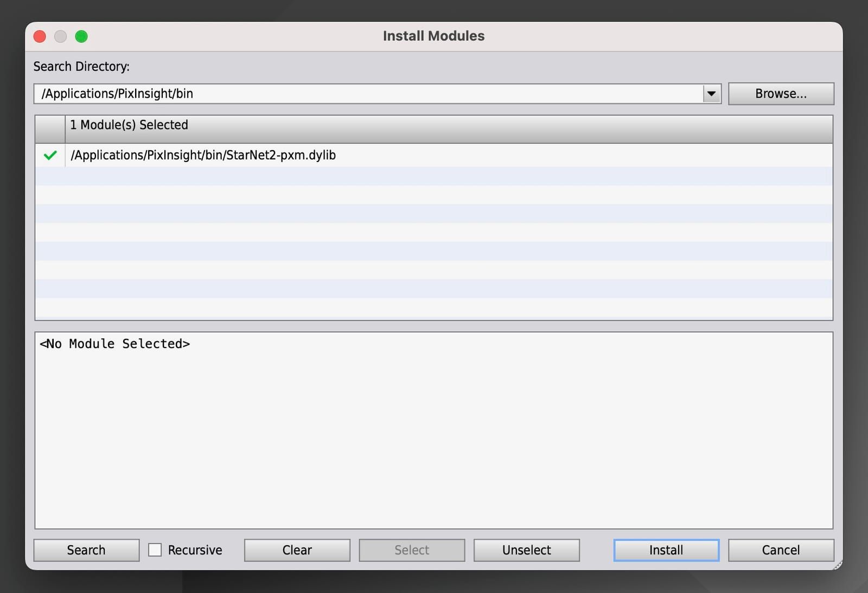Click the Recursive label text
This screenshot has height=593, width=868.
pos(195,550)
